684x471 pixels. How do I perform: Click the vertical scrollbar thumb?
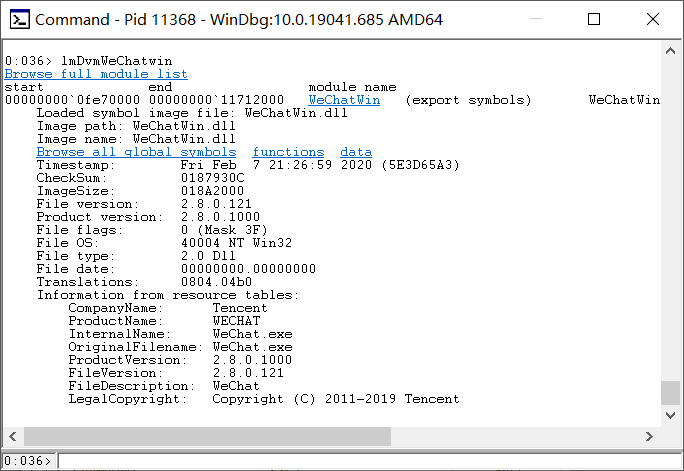click(671, 393)
